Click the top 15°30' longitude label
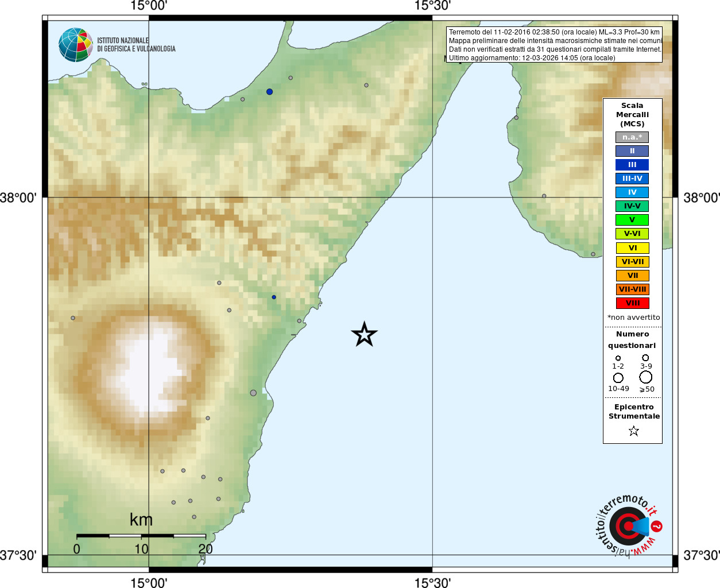 click(x=432, y=6)
